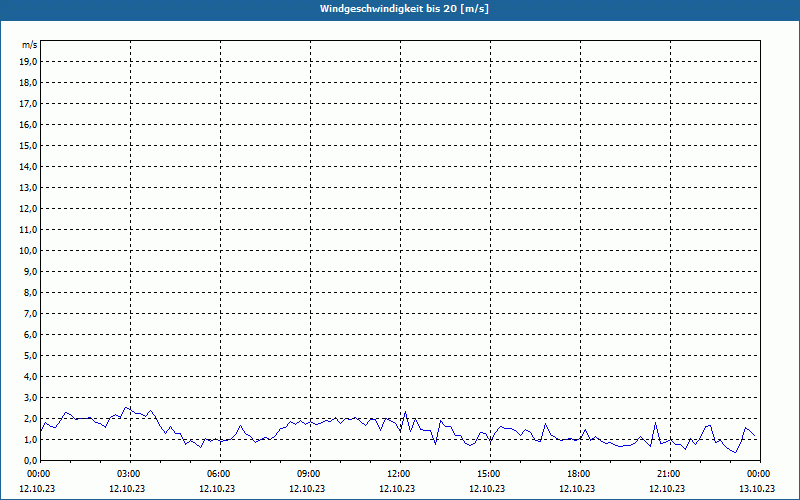Image resolution: width=800 pixels, height=500 pixels.
Task: Click the 13.10.23 date label
Action: (x=757, y=488)
